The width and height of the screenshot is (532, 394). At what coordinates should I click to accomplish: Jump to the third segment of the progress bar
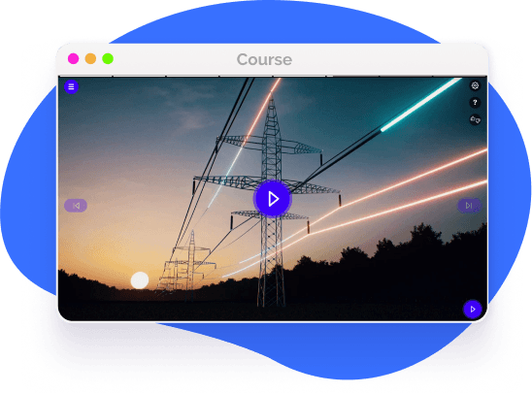pyautogui.click(x=193, y=76)
